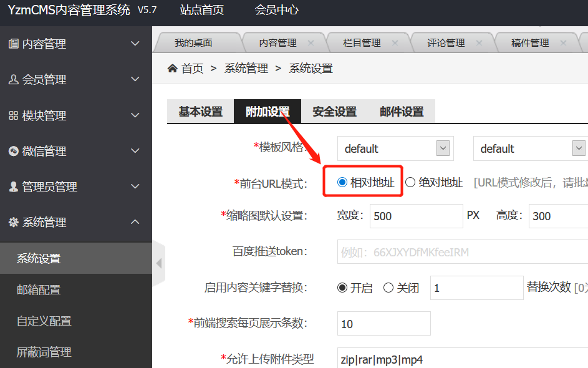Screen dimensions: 588x368
Task: Close the 评论管理 tab with its X
Action: tap(479, 43)
